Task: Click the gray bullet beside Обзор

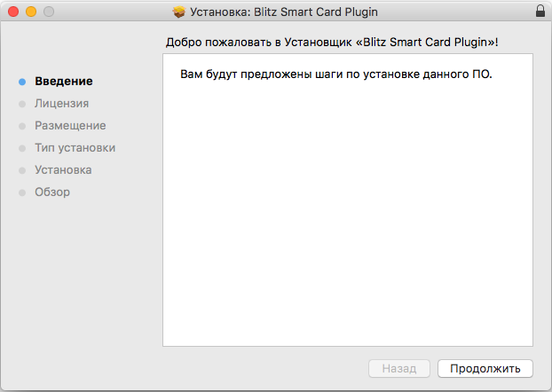Action: tap(22, 192)
